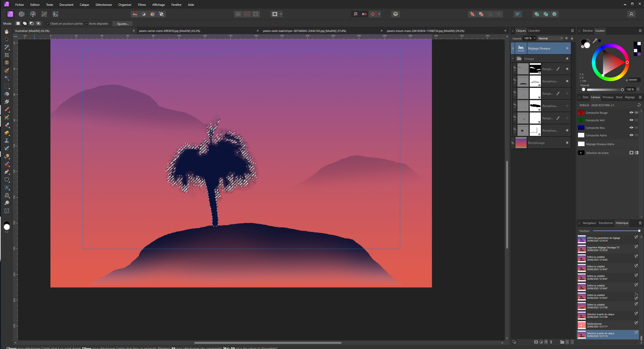Uncheck Objets en plusieurs parties checkbox
644x349 pixels.
48,24
